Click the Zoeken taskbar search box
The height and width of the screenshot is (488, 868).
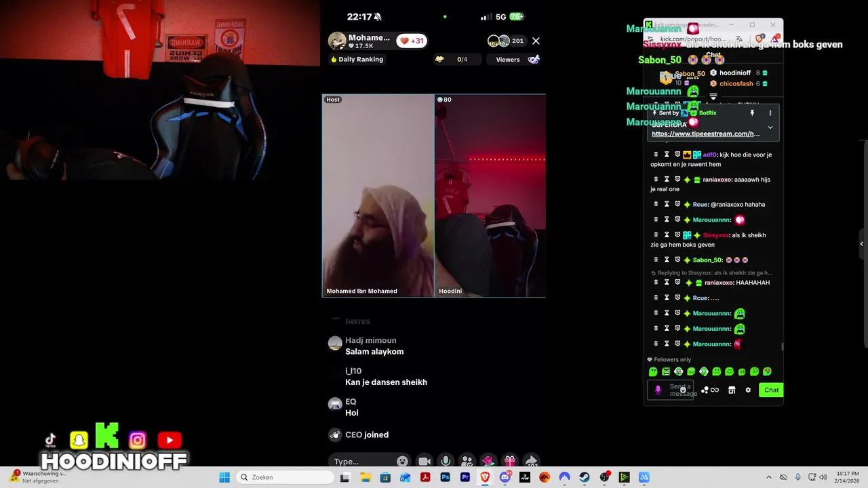click(x=285, y=477)
